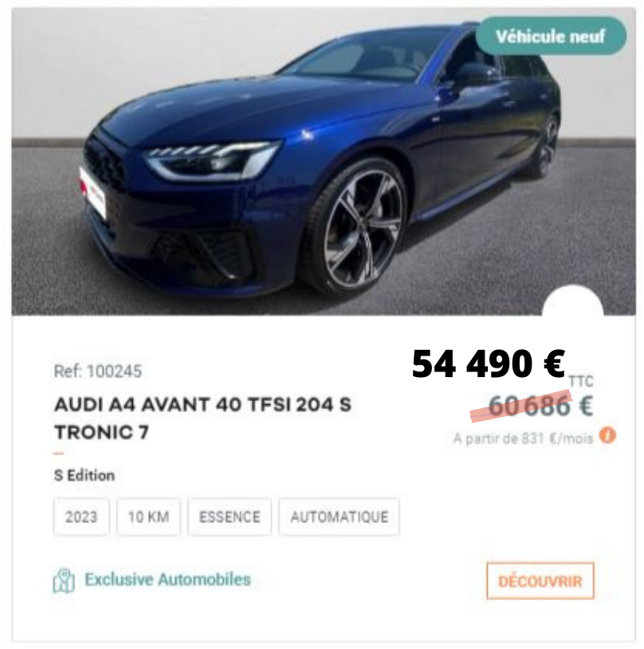644x649 pixels.
Task: Select the ESSENCE fuel tag
Action: coord(230,517)
